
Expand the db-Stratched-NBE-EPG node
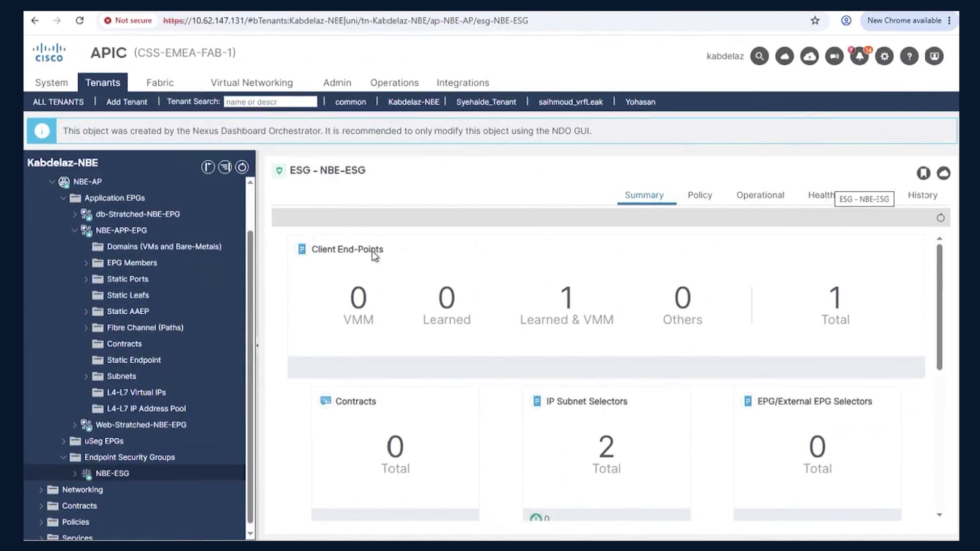(75, 214)
